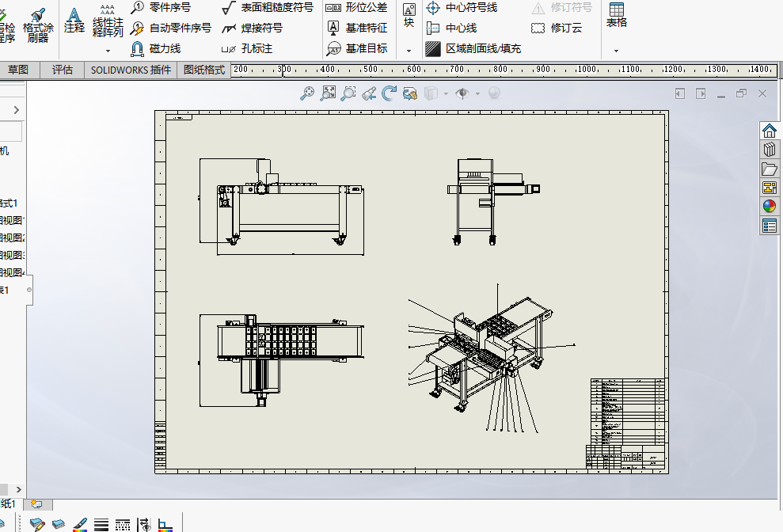Open the line style dashed-lines tool
Screen dimensions: 783x532
click(x=123, y=525)
